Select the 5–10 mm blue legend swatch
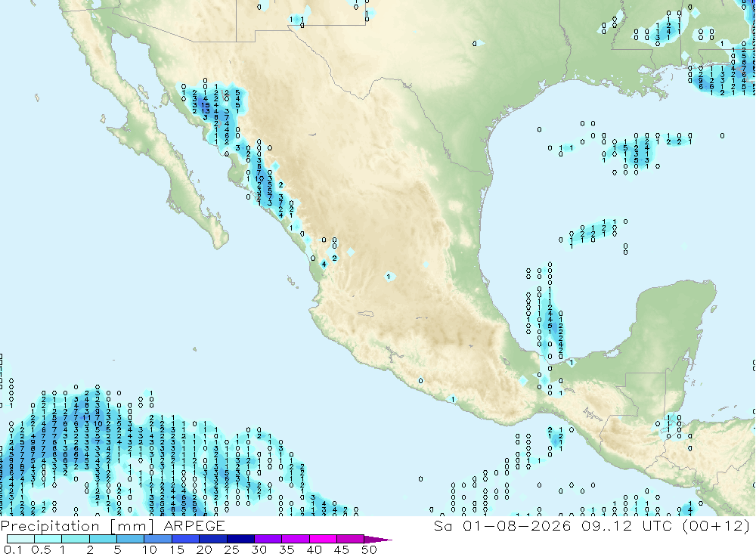Screen dimensions: 756x554 (131, 539)
